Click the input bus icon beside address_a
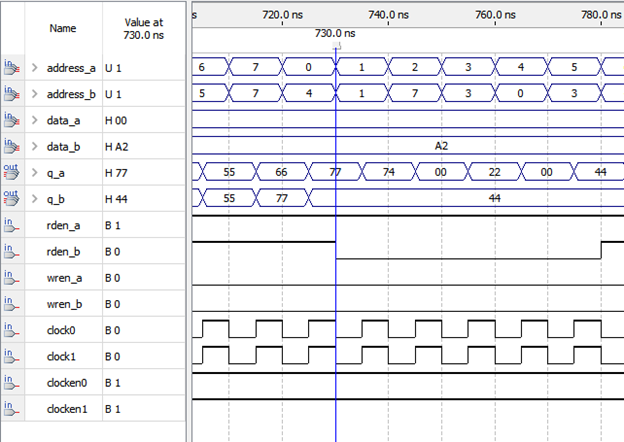624x442 pixels. [12, 68]
